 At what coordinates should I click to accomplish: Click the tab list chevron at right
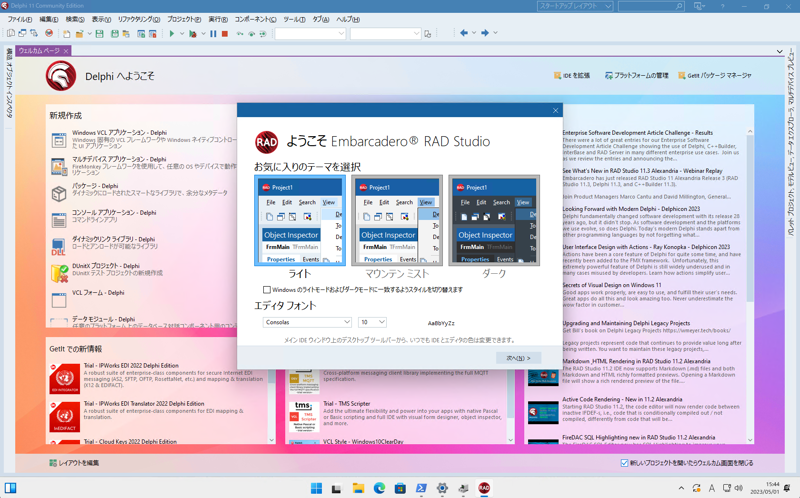[779, 52]
